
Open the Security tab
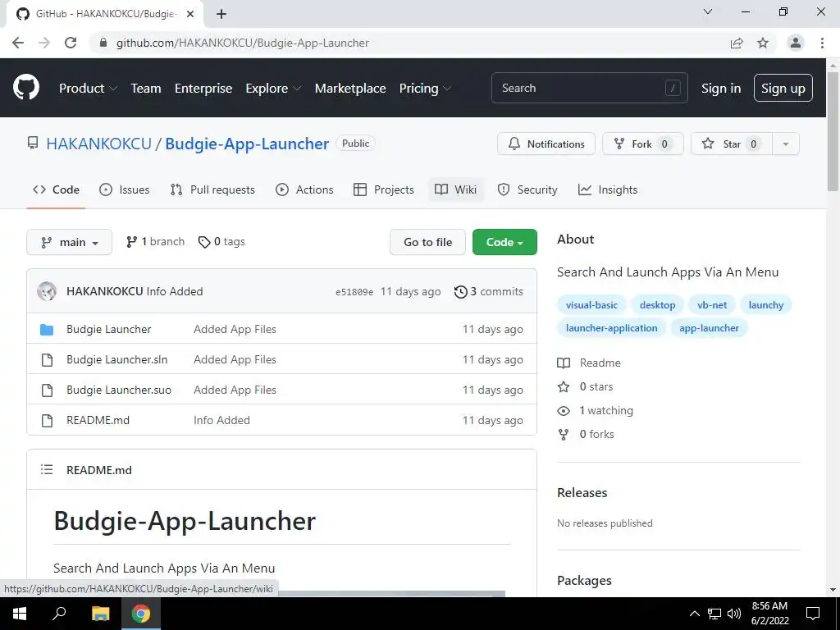[527, 189]
